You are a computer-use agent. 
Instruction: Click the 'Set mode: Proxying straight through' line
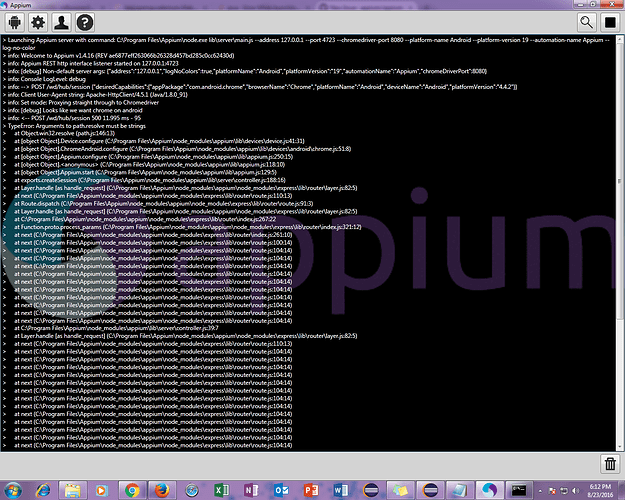pyautogui.click(x=81, y=102)
